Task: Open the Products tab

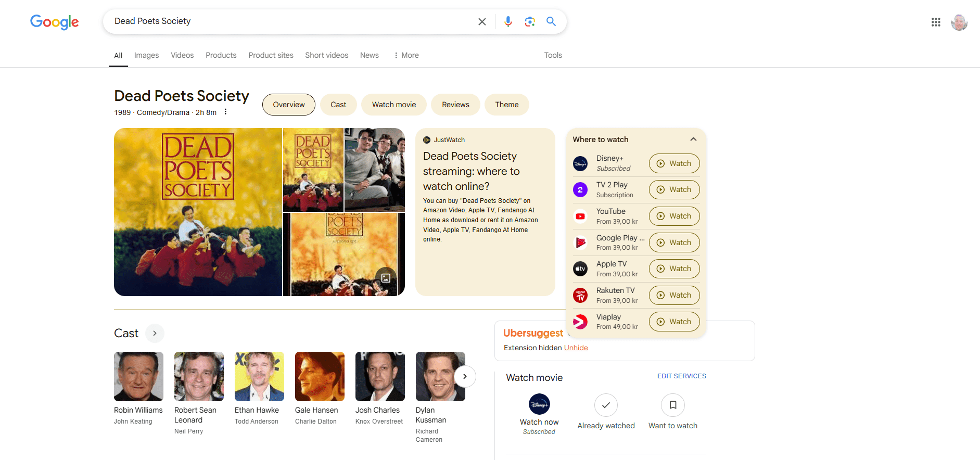Action: tap(221, 55)
